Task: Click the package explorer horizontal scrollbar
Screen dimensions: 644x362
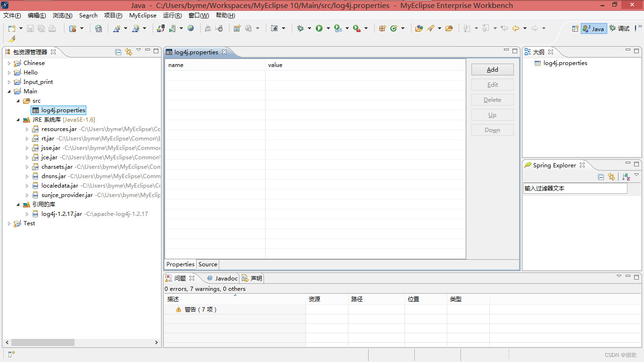Action: [x=43, y=343]
